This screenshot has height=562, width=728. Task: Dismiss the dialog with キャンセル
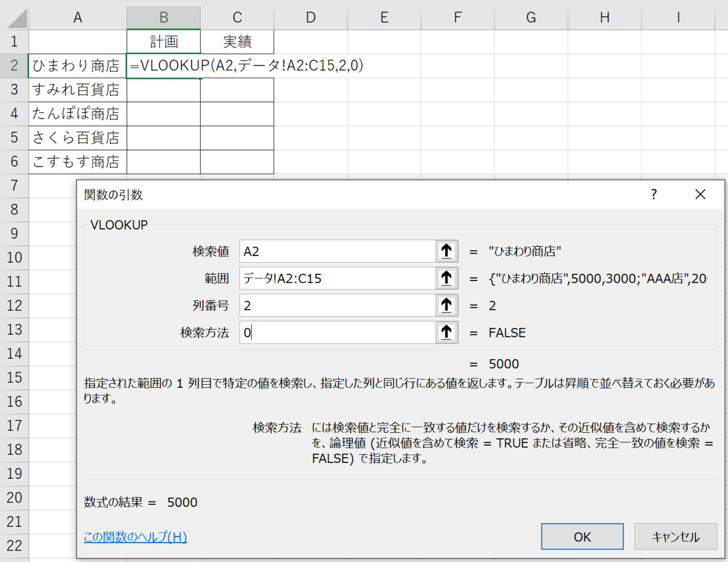click(x=675, y=537)
